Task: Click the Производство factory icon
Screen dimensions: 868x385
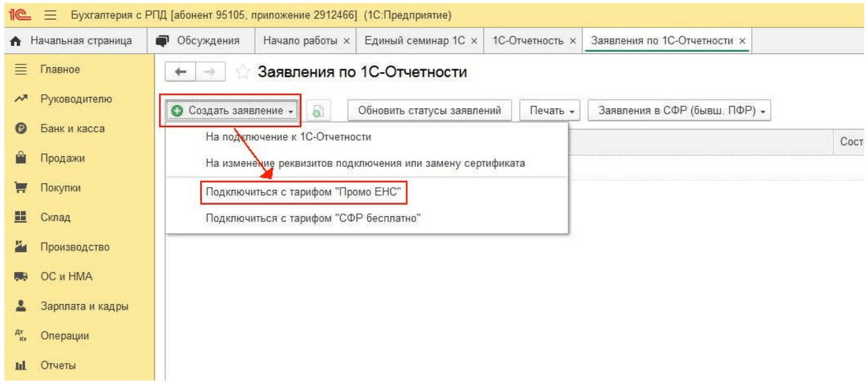Action: 20,247
